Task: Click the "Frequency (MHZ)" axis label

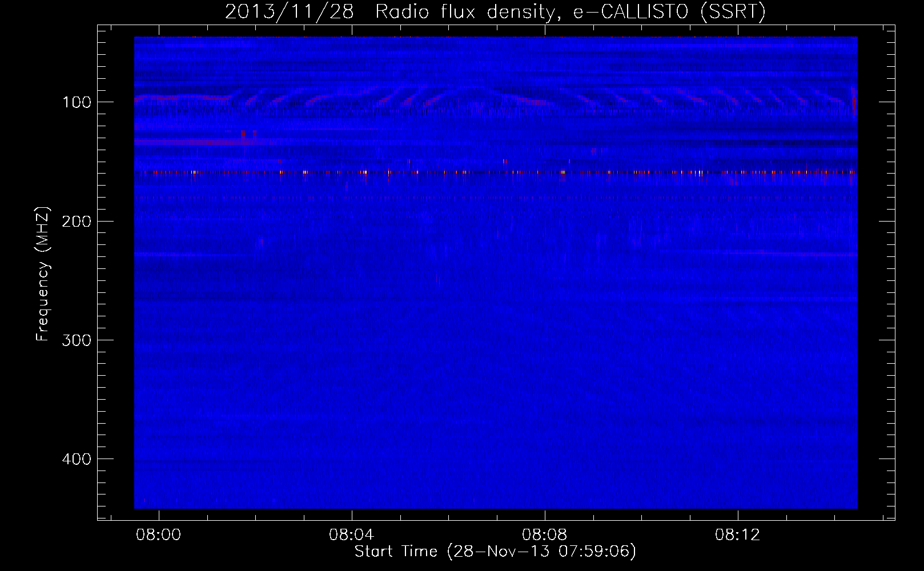Action: coord(43,274)
